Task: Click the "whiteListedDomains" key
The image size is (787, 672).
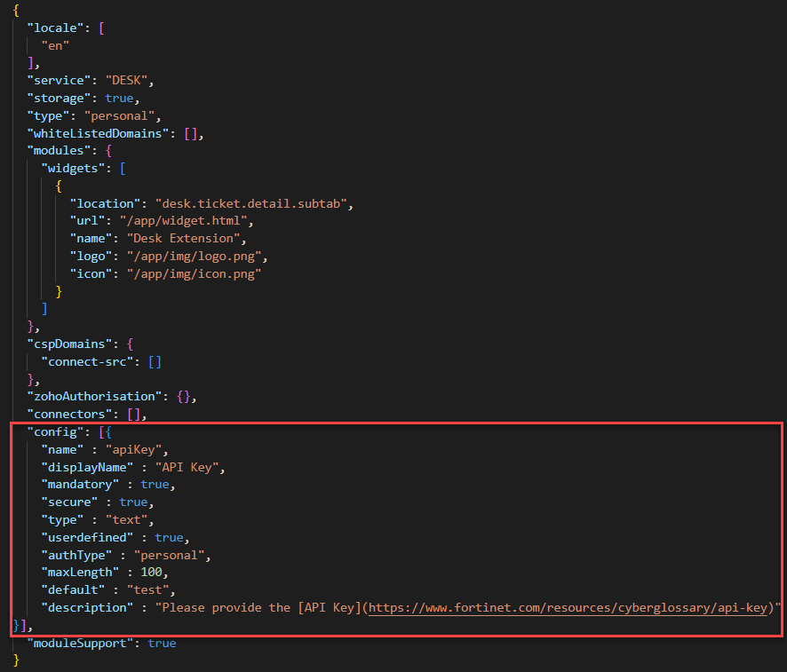Action: click(98, 133)
